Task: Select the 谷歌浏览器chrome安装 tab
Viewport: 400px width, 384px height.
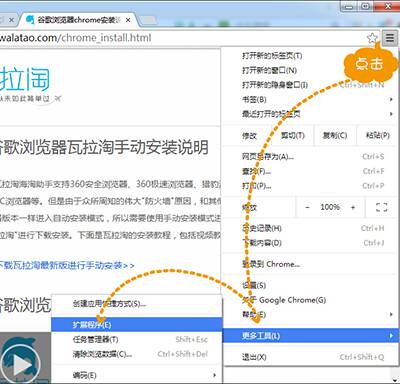Action: point(78,20)
